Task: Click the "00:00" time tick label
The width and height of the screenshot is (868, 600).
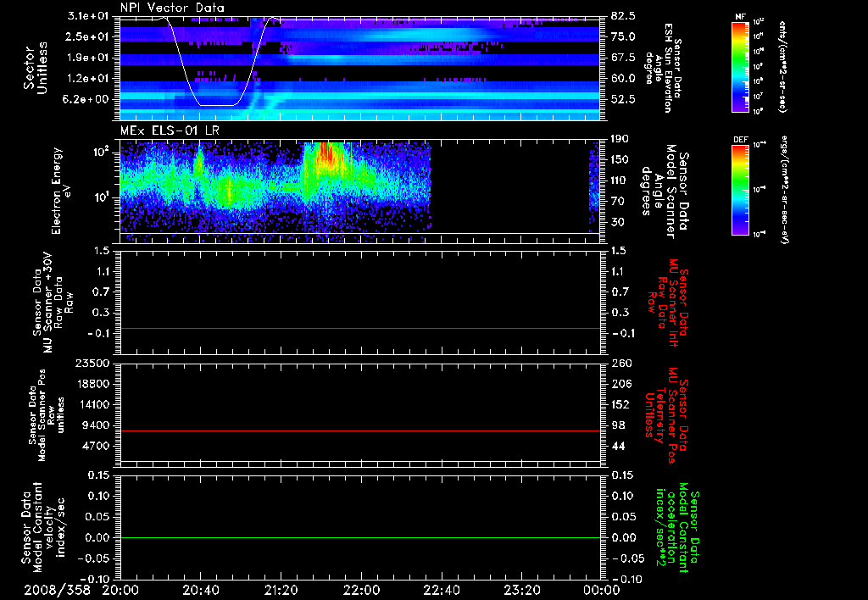Action: coord(601,590)
